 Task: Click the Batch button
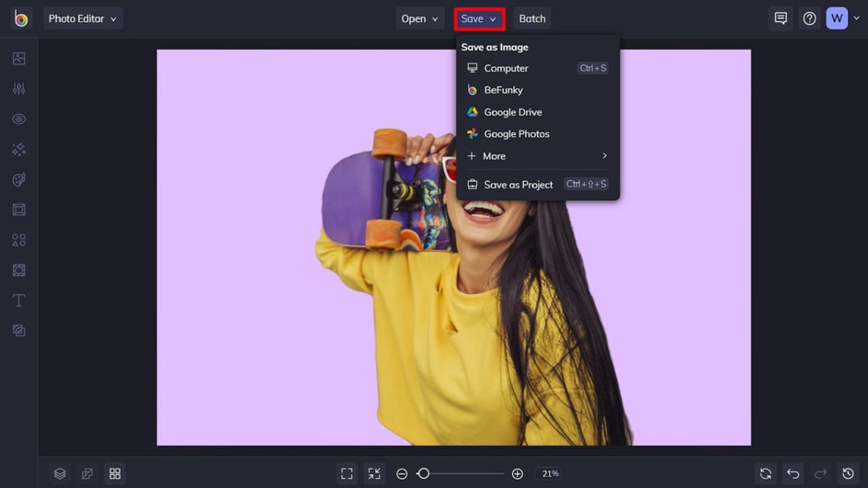(532, 18)
